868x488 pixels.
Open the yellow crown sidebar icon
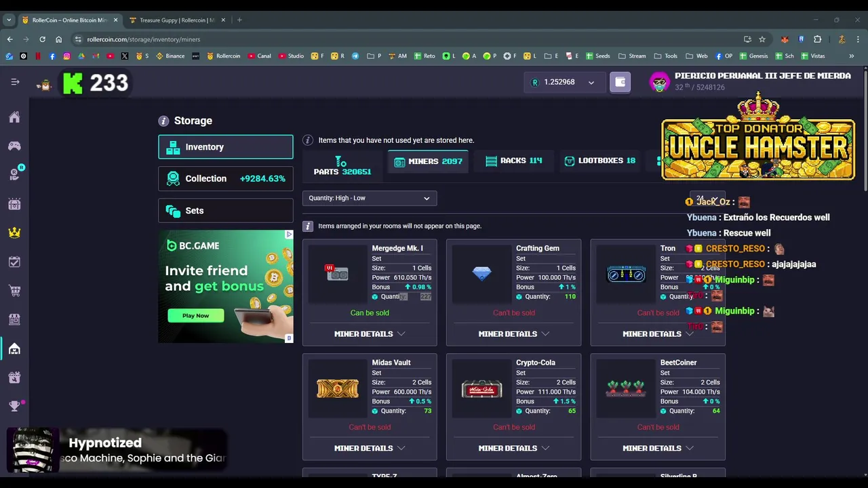(x=14, y=232)
